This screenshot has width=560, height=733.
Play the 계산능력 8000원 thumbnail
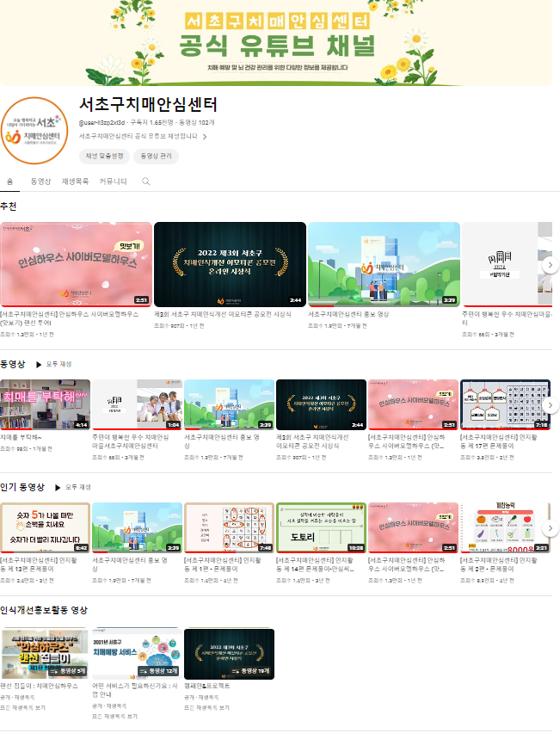coord(505,527)
